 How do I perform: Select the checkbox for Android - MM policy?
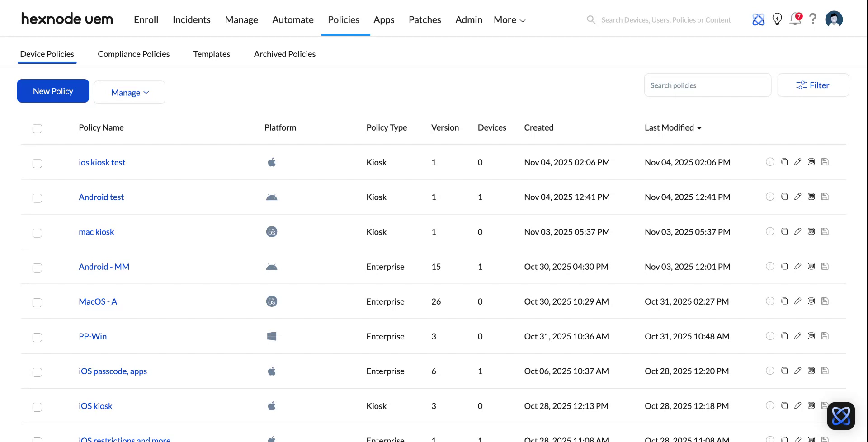(37, 268)
